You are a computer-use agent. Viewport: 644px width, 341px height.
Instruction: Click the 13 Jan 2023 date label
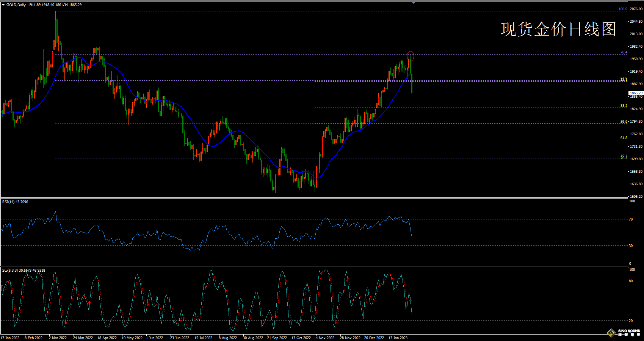398,338
